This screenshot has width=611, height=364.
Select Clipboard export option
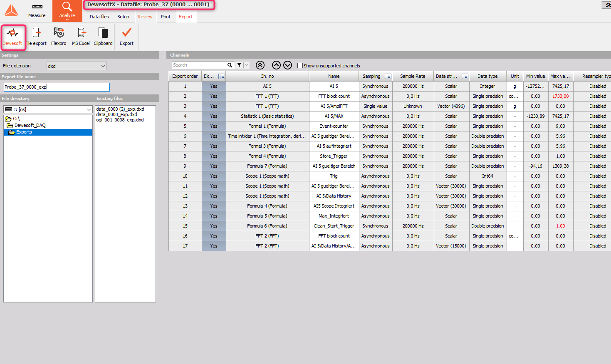[x=103, y=37]
